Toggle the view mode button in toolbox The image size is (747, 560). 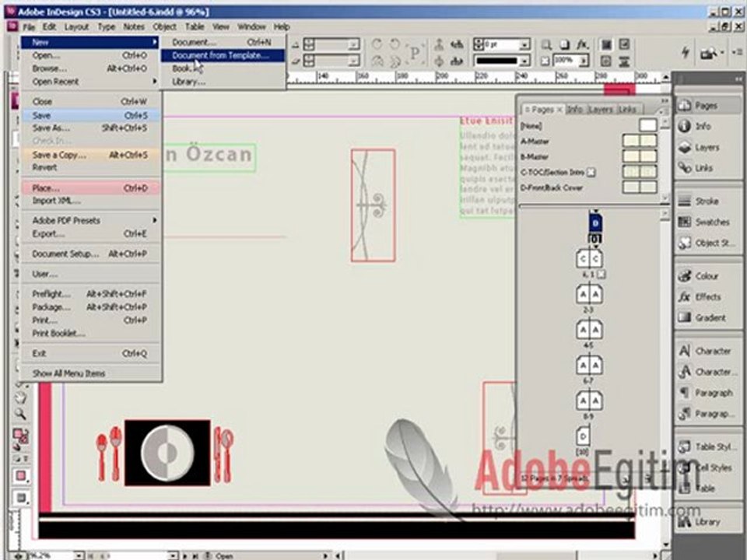21,498
